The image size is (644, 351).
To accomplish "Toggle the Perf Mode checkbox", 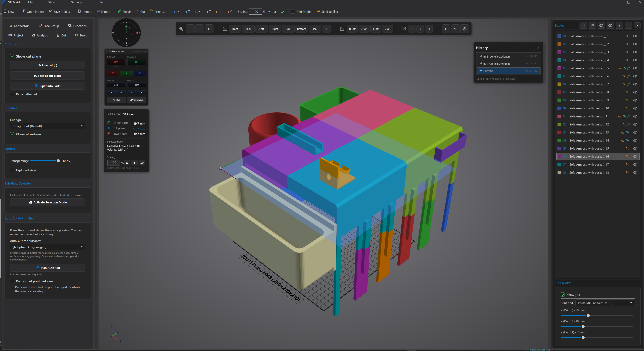I will (x=293, y=12).
